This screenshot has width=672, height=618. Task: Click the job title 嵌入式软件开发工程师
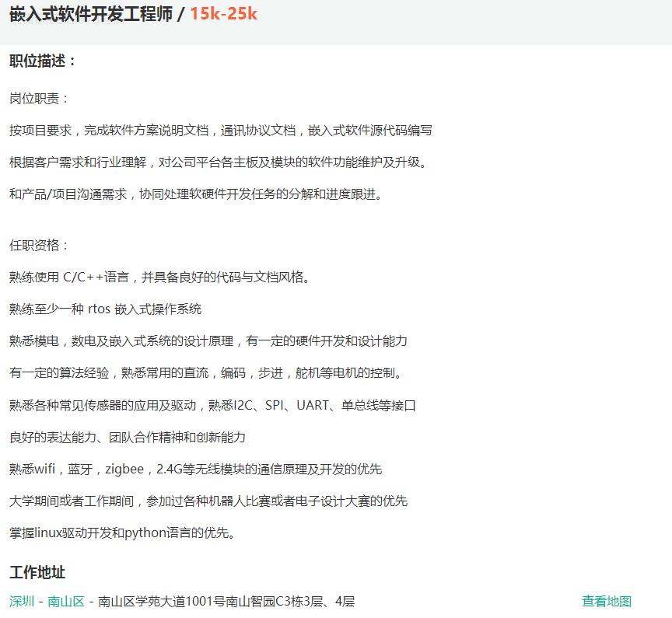(91, 14)
